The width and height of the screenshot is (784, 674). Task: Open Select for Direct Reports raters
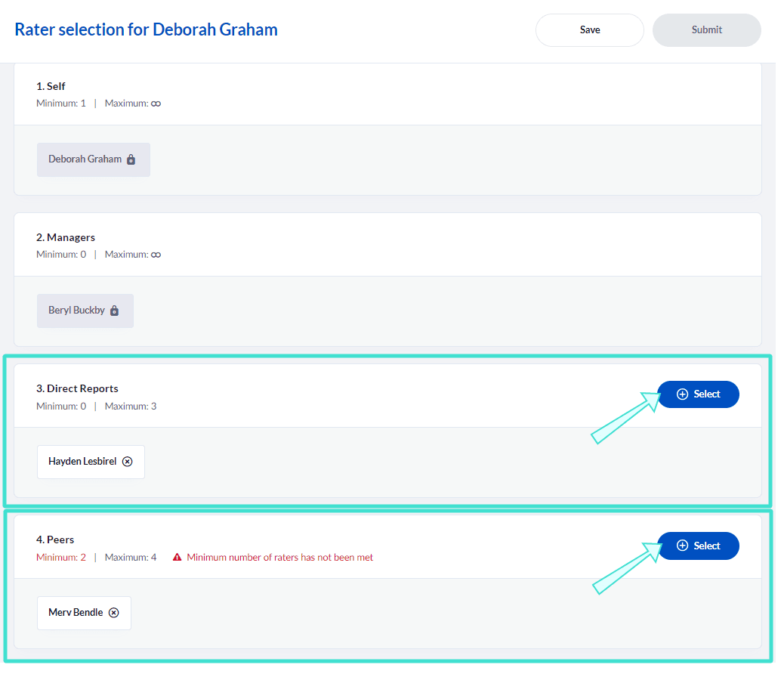pyautogui.click(x=698, y=394)
